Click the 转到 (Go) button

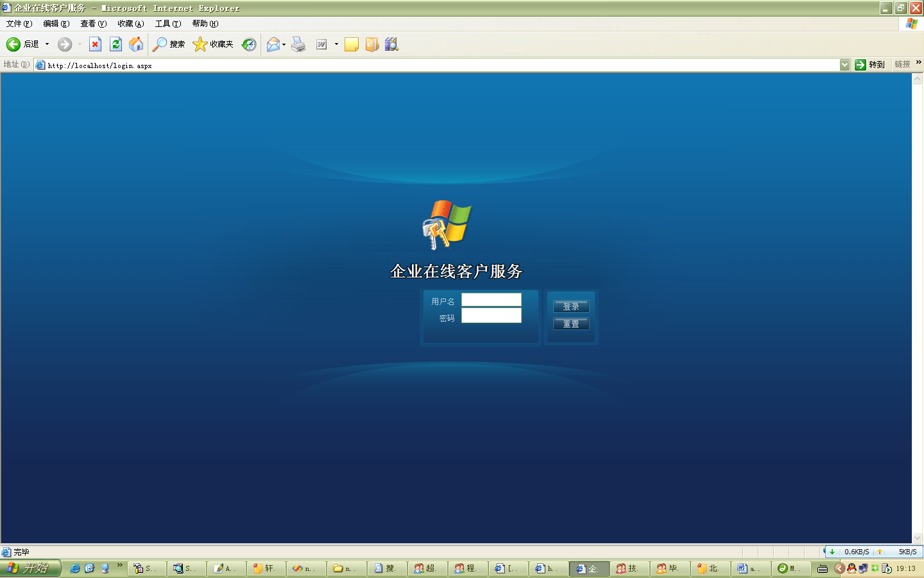(x=869, y=65)
